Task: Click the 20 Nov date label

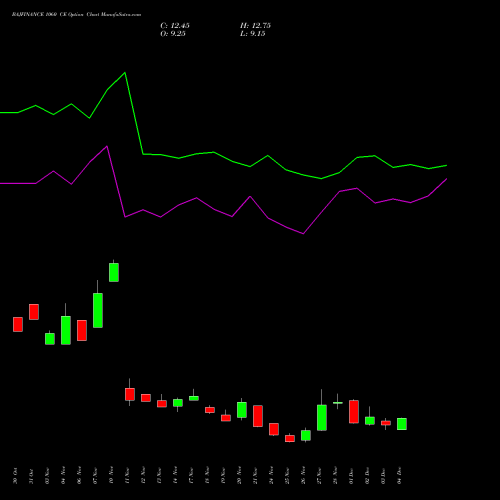Action: coord(239,476)
